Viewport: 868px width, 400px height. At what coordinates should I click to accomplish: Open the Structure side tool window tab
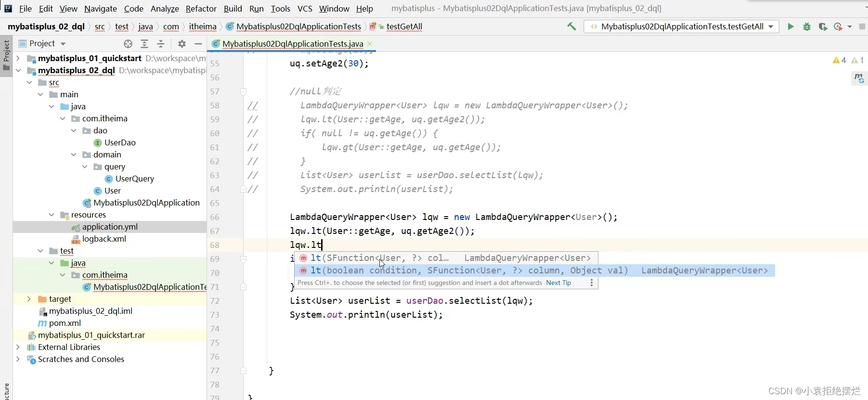(6, 391)
